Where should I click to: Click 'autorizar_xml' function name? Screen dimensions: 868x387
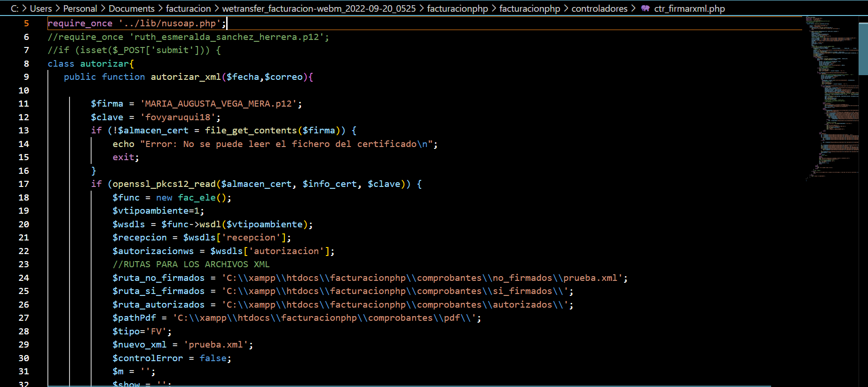coord(186,77)
